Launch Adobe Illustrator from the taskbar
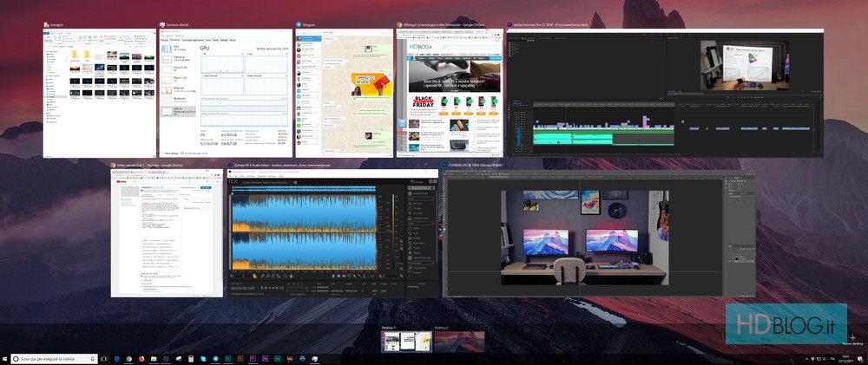The image size is (868, 365). coord(240,359)
